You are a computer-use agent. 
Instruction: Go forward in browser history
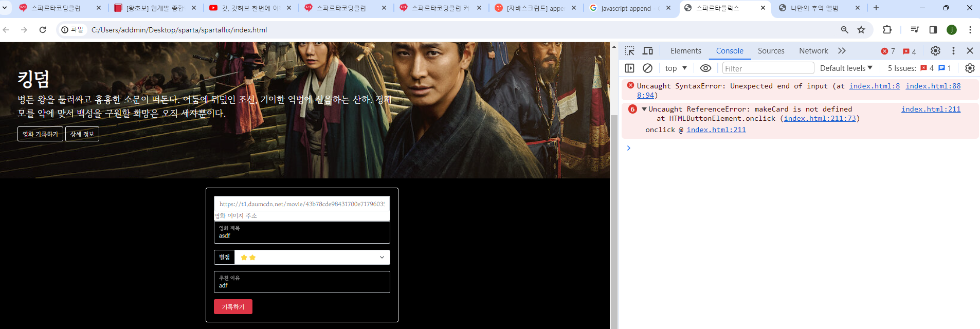[24, 30]
